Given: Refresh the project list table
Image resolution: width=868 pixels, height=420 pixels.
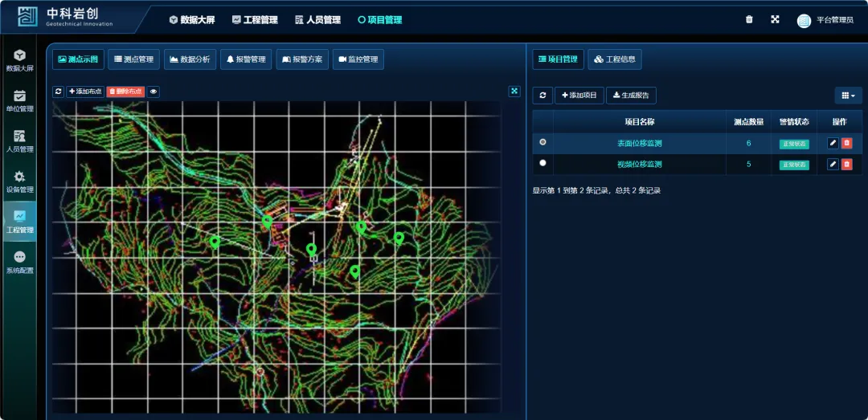Looking at the screenshot, I should click(542, 96).
